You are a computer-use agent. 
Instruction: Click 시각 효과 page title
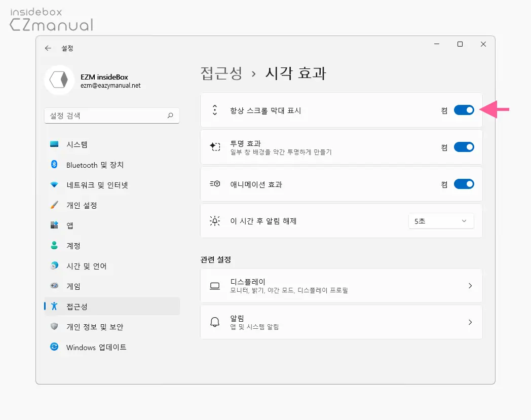pos(295,73)
